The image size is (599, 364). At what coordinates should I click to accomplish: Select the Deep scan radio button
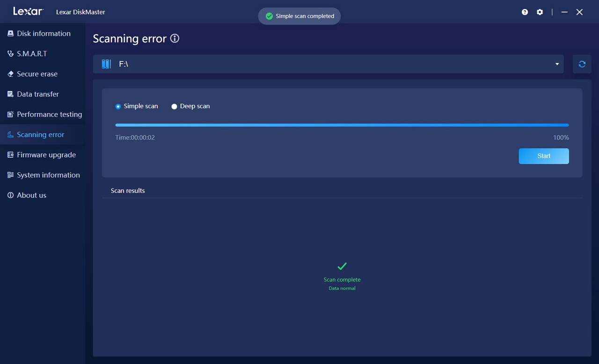(174, 107)
